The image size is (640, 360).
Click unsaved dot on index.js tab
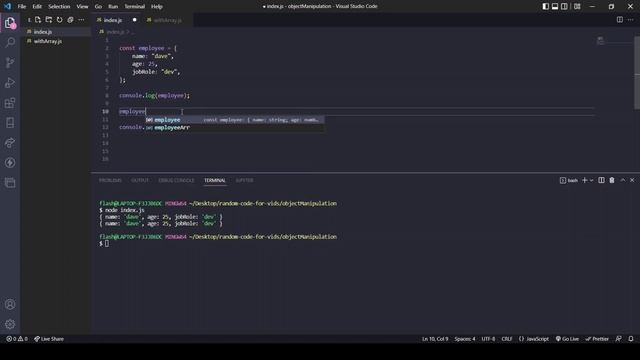pyautogui.click(x=135, y=20)
